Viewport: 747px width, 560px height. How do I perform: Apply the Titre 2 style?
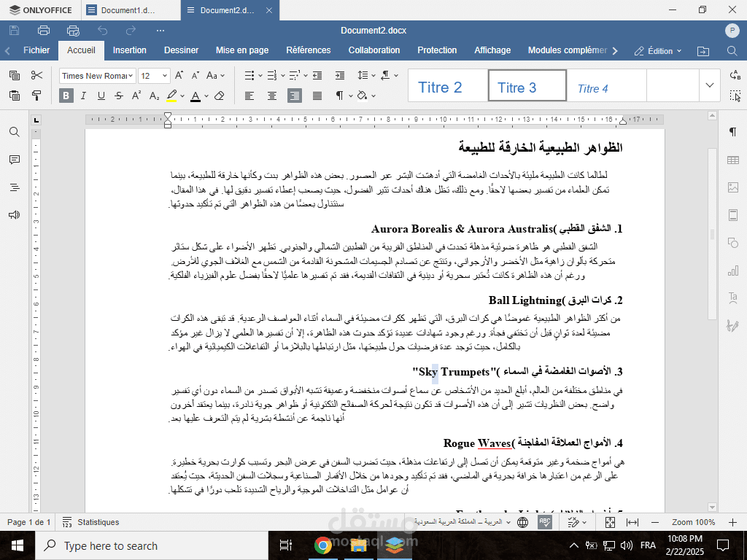click(x=447, y=86)
